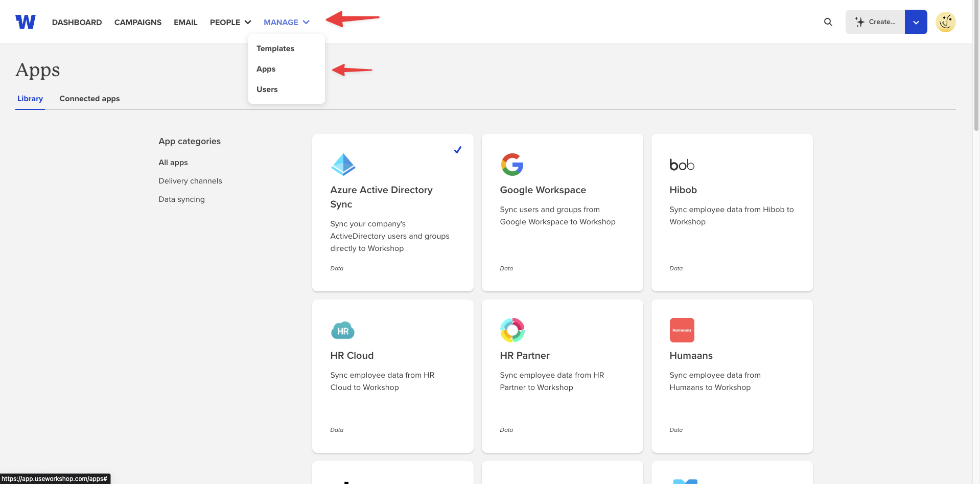Open the Google Workspace card title
The width and height of the screenshot is (980, 484).
543,190
